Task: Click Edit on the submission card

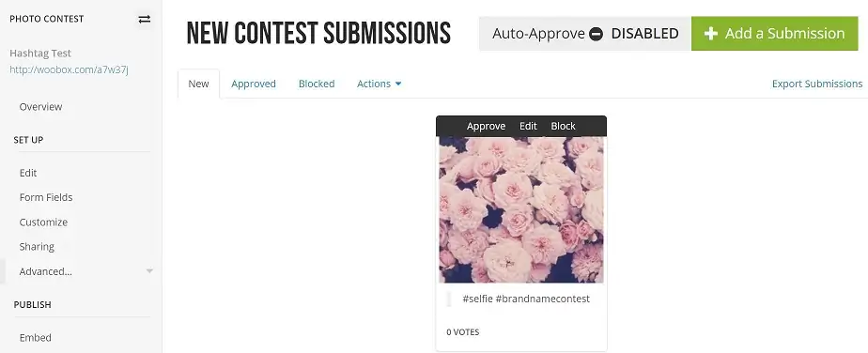Action: 528,126
